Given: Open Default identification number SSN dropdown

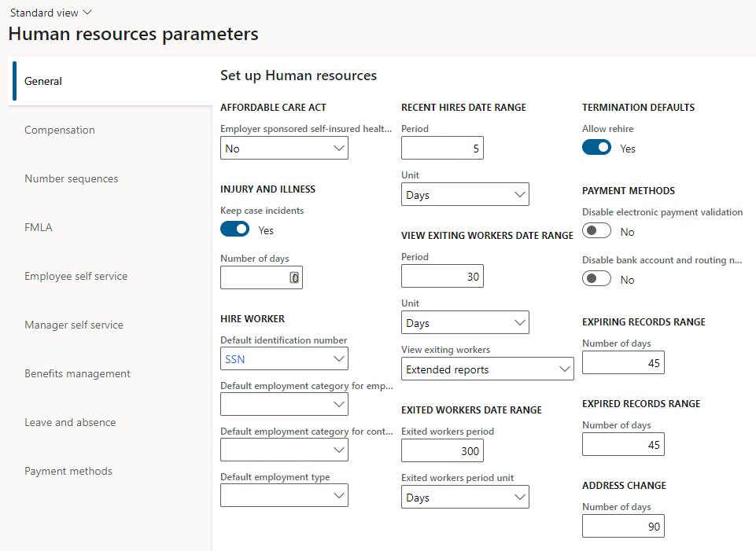Looking at the screenshot, I should (x=284, y=359).
